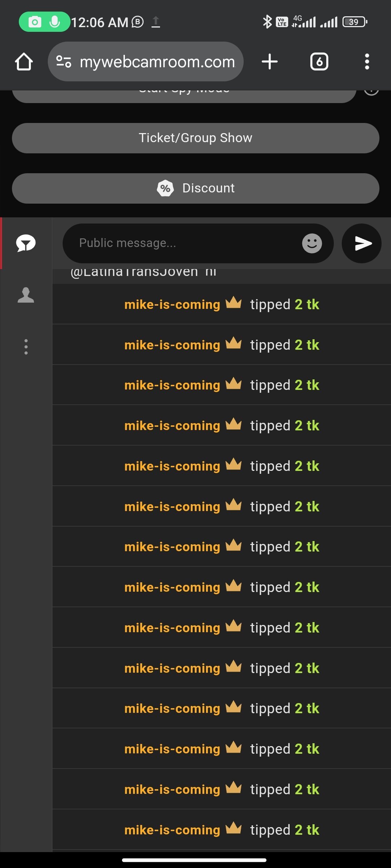Open tab switcher showing 6 tabs
Image resolution: width=391 pixels, height=868 pixels.
tap(319, 61)
